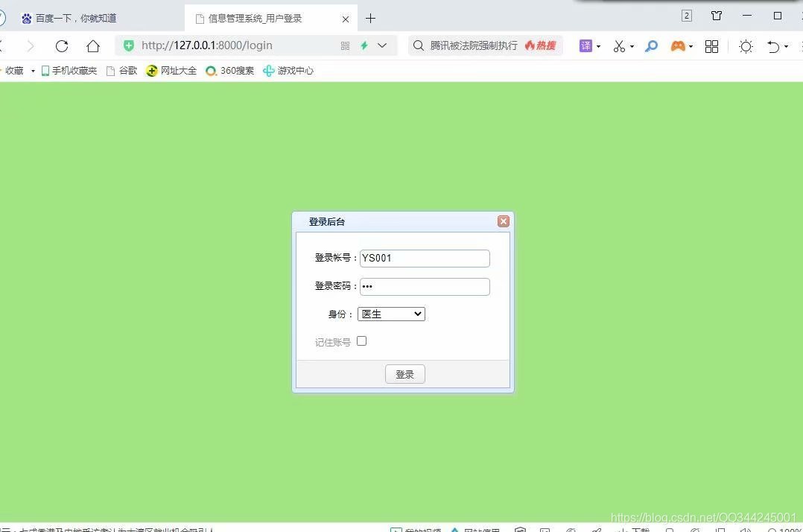Expand the address bar dropdown chevron
Screen dimensions: 803x532
point(382,45)
